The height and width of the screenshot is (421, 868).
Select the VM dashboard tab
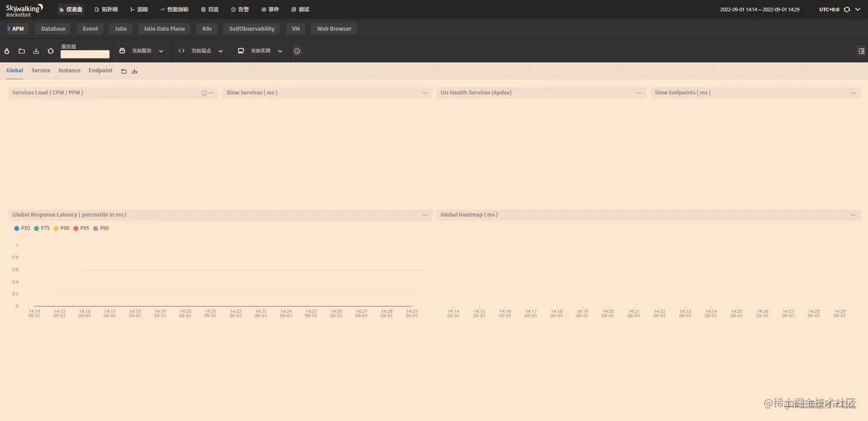[296, 29]
